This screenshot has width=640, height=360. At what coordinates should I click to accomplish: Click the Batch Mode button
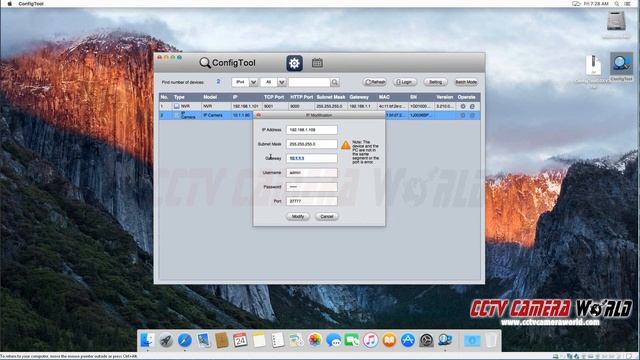click(466, 82)
